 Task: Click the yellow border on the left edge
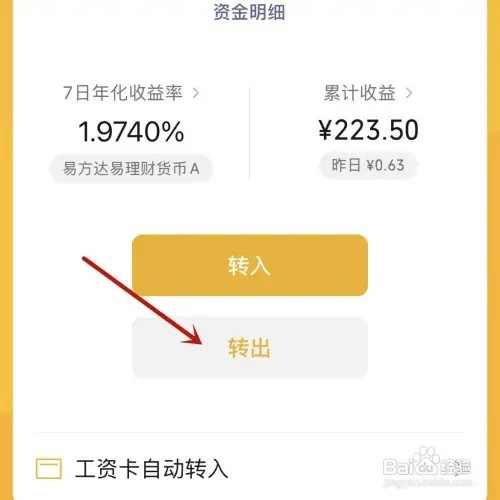tap(6, 250)
